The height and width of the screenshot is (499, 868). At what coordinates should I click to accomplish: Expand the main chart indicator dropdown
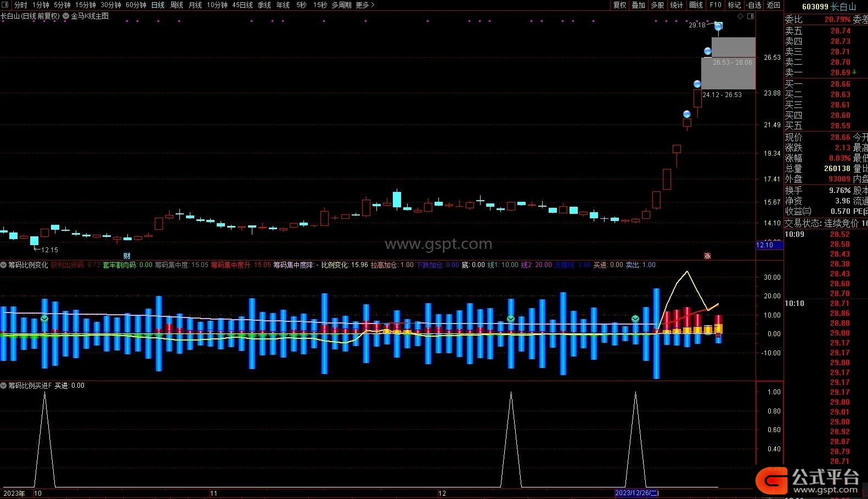(66, 16)
